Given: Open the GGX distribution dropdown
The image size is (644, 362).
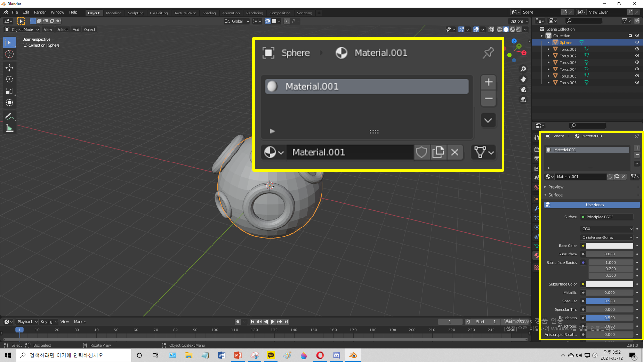Looking at the screenshot, I should pos(607,229).
